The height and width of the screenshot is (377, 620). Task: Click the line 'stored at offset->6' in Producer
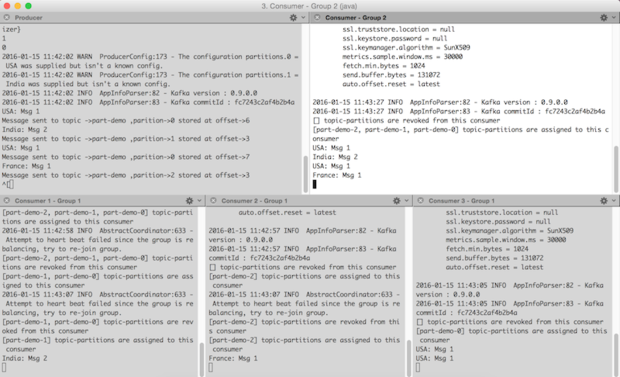point(214,121)
